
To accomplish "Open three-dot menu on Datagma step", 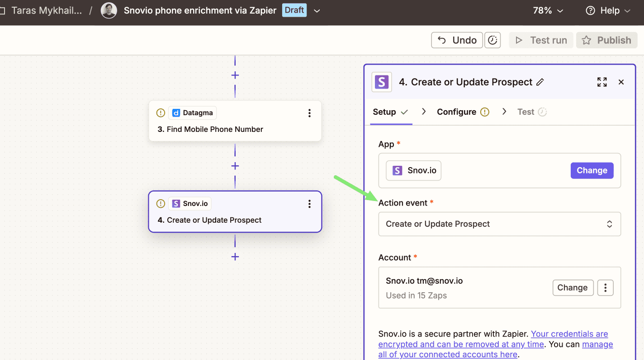I will point(309,113).
